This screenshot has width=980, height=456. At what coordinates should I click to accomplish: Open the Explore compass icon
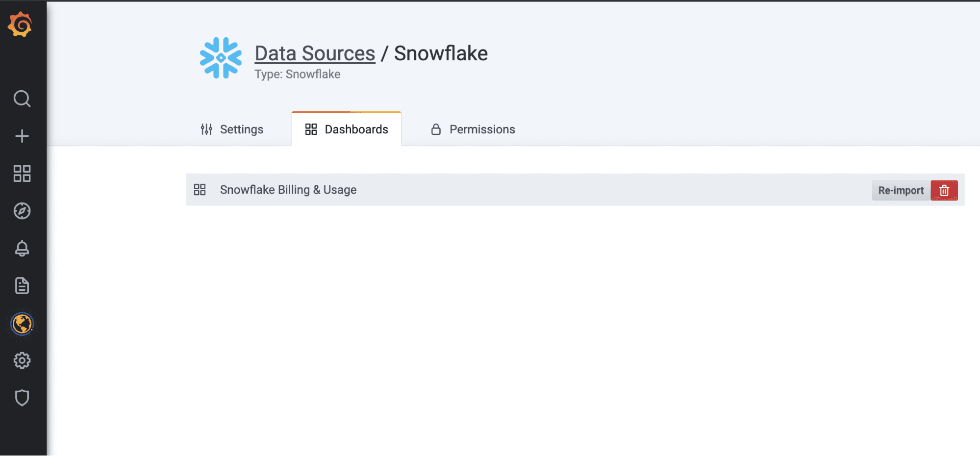22,211
